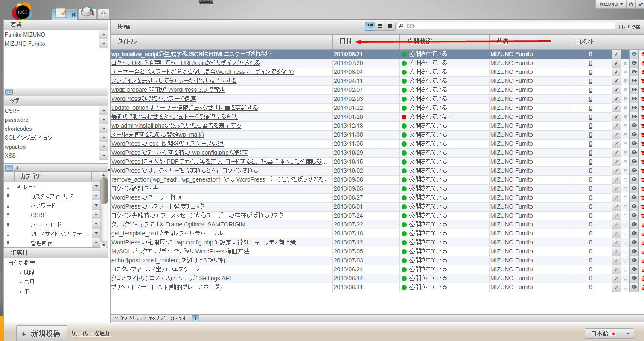Expand the 以降 date filter
644x341 pixels.
tap(20, 273)
